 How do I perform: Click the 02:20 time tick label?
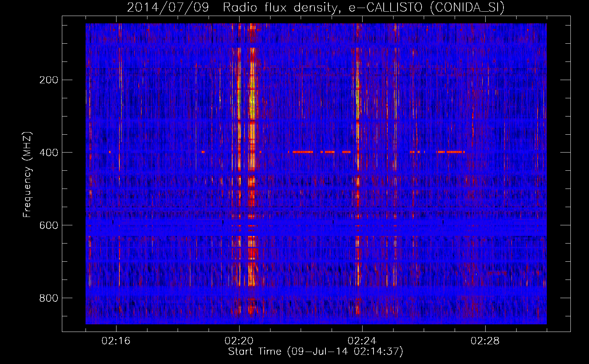tap(239, 341)
